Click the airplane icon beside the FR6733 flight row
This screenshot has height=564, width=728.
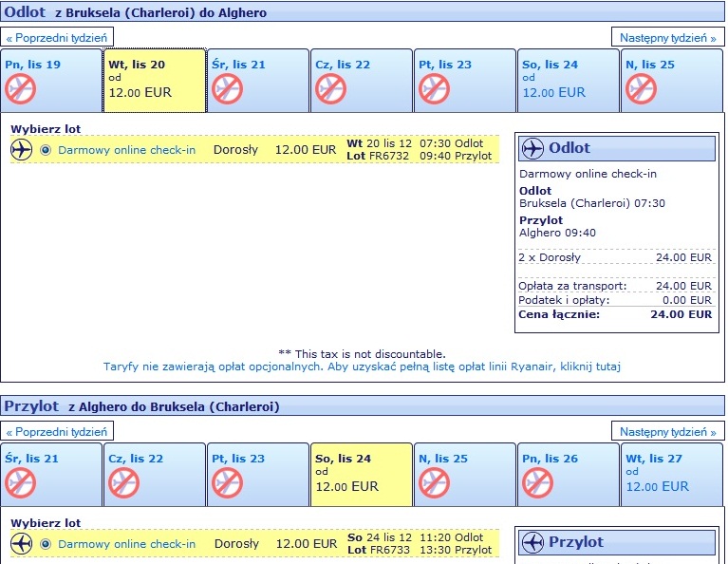[22, 543]
